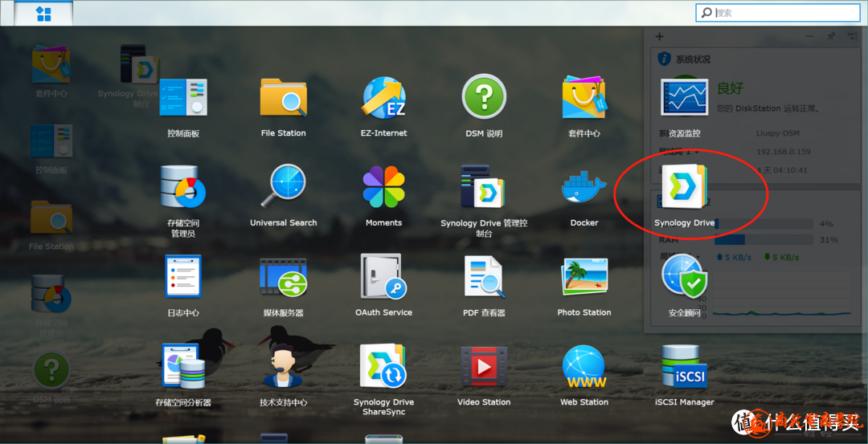
Task: Open Photo Station
Action: (x=584, y=278)
